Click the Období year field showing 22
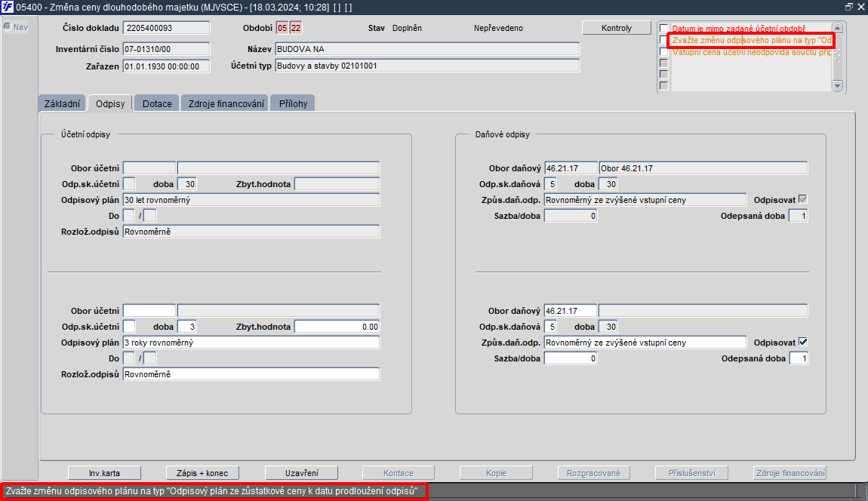Viewport: 868px width, 501px height. [x=296, y=28]
